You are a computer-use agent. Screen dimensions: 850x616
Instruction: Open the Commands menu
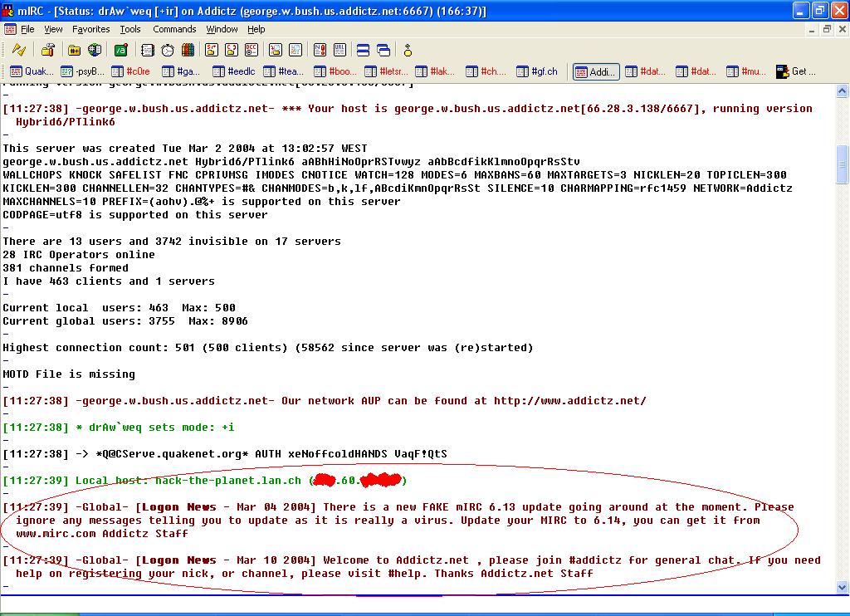click(174, 29)
